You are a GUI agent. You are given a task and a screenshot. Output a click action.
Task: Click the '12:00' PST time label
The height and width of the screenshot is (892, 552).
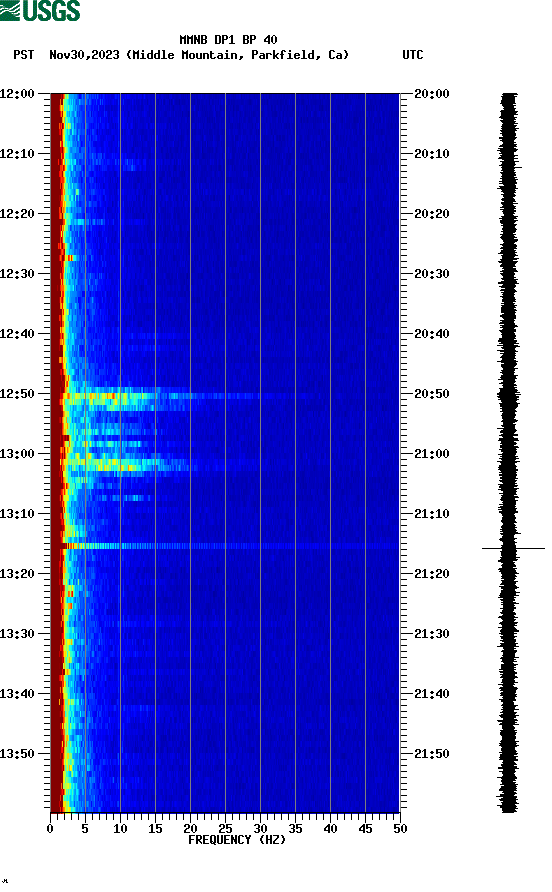click(x=17, y=93)
